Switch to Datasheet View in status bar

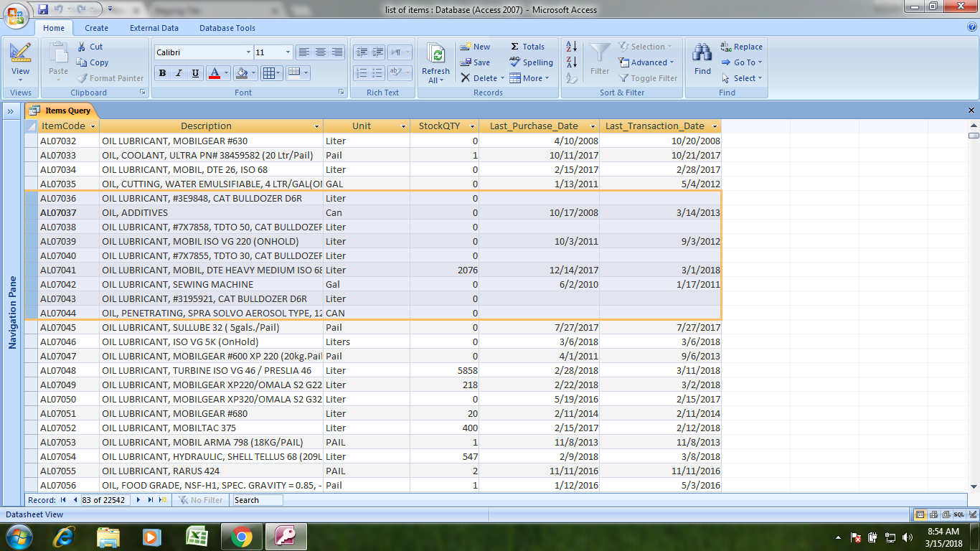tap(920, 514)
